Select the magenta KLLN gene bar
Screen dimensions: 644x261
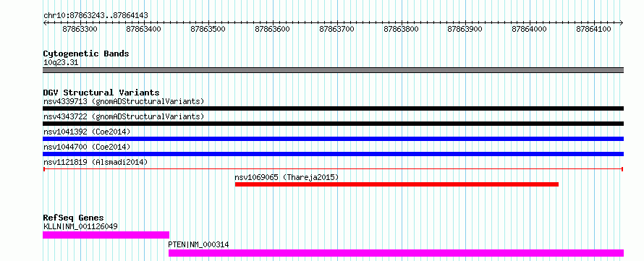[106, 235]
